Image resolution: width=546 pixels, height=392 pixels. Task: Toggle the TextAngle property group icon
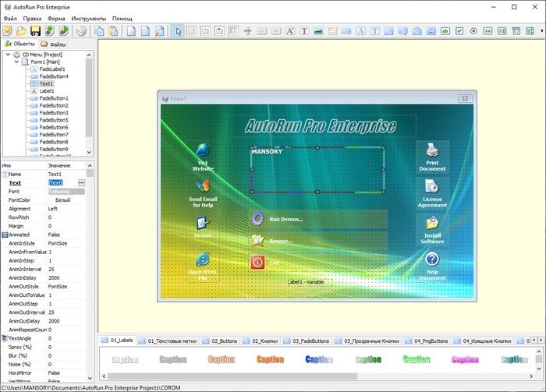click(5, 338)
